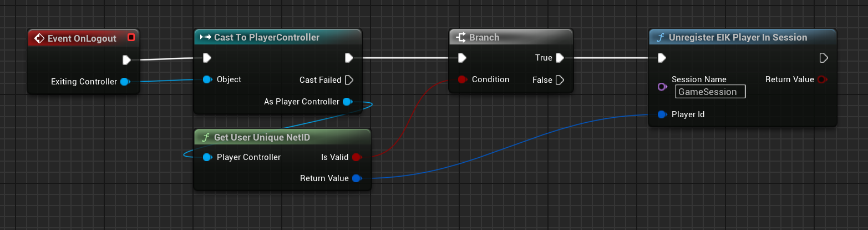The width and height of the screenshot is (868, 230).
Task: Click the Is Valid boolean output pin
Action: (357, 157)
